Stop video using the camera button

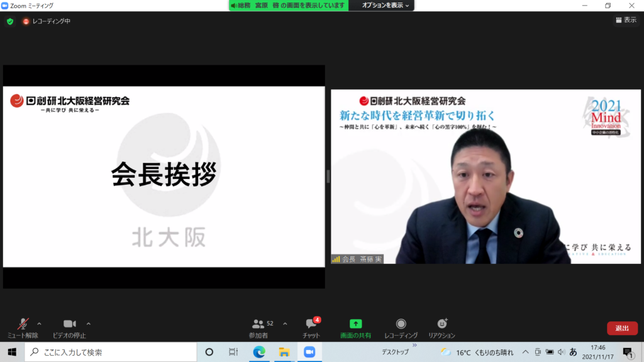69,328
